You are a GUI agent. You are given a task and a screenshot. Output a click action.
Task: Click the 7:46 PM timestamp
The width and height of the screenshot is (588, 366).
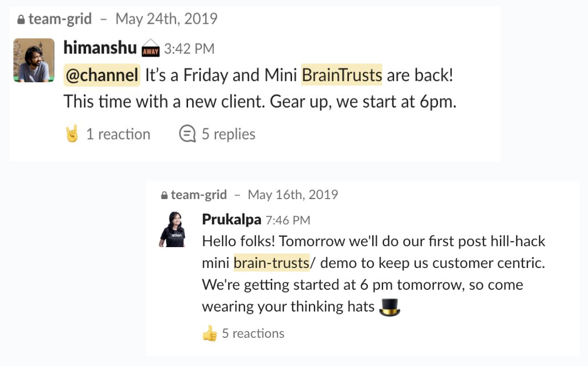[288, 220]
